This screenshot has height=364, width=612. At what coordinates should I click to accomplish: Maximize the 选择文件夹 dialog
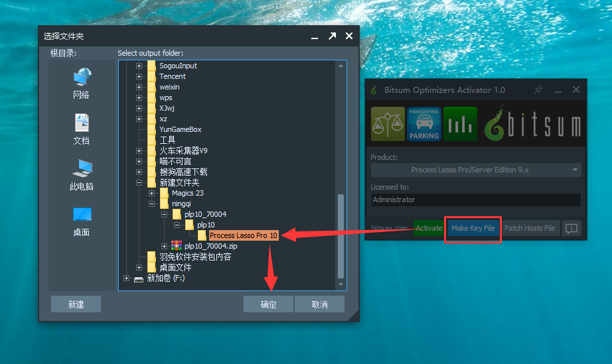pyautogui.click(x=332, y=36)
